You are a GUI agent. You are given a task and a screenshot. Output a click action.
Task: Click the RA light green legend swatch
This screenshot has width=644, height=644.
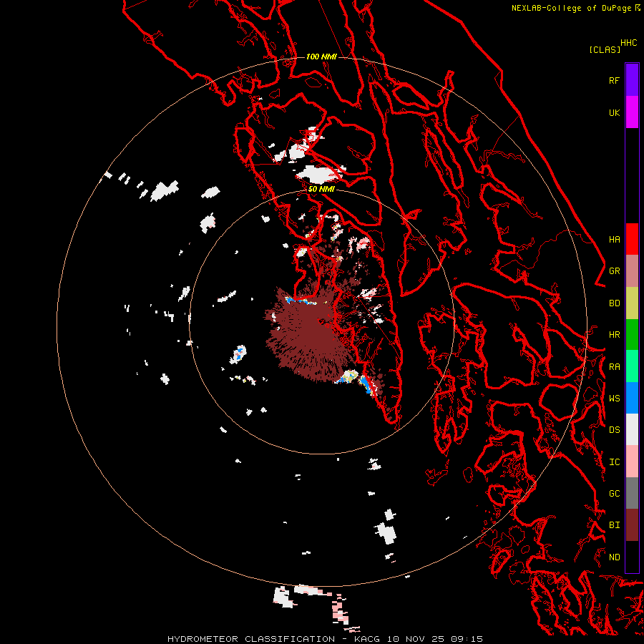(632, 366)
